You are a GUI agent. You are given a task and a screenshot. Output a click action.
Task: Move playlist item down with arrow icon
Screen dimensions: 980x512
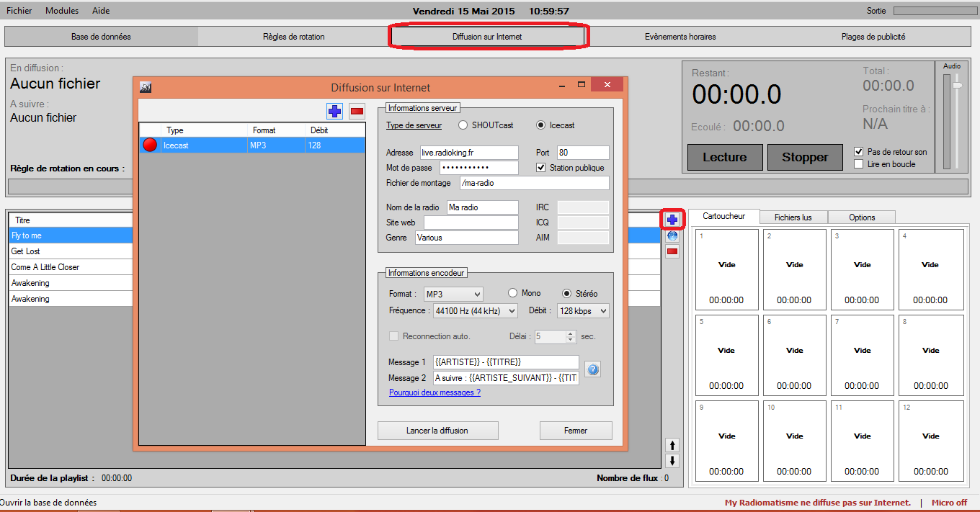672,461
